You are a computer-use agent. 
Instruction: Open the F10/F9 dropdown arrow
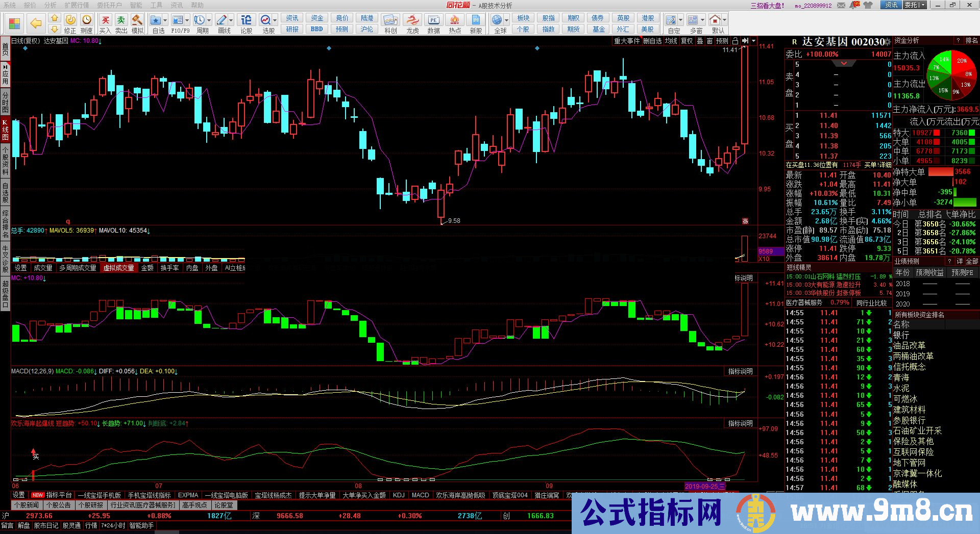click(x=187, y=20)
